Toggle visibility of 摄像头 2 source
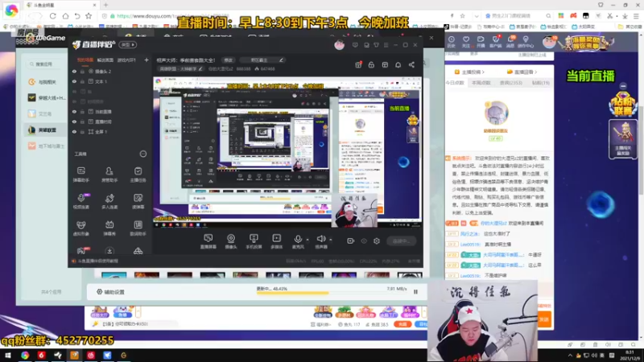Image resolution: width=644 pixels, height=362 pixels. pos(74,72)
